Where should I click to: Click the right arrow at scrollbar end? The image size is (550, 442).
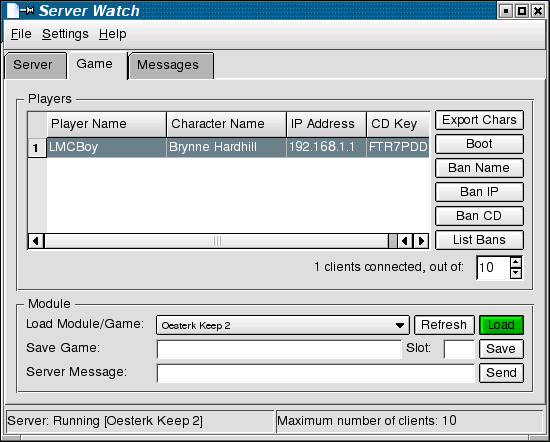coord(421,241)
